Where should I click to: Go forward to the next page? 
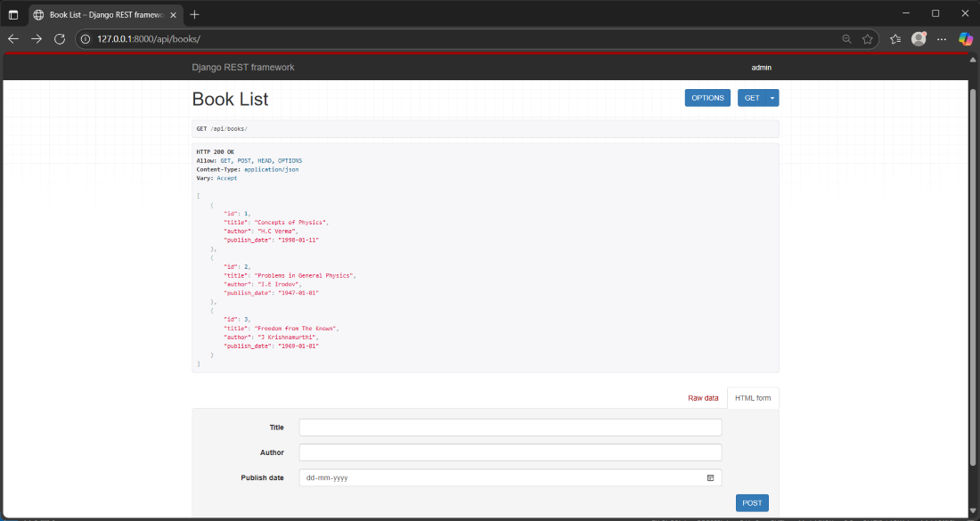[x=37, y=38]
